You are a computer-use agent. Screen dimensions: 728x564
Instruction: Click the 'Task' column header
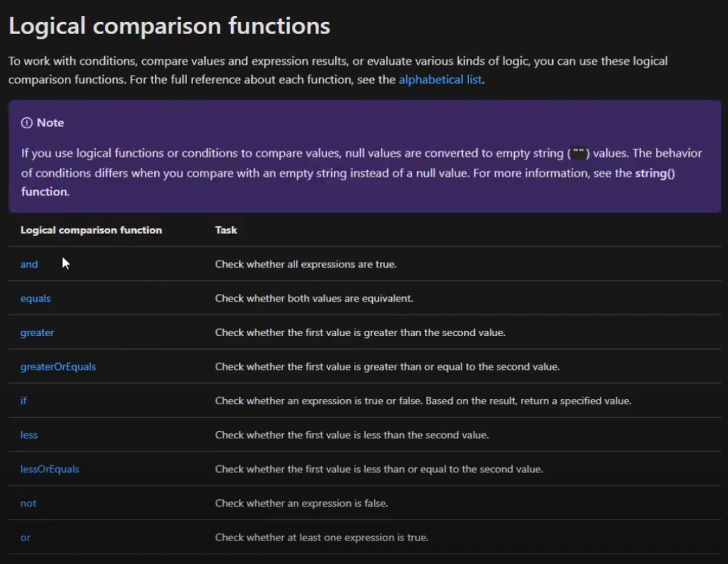(x=226, y=230)
